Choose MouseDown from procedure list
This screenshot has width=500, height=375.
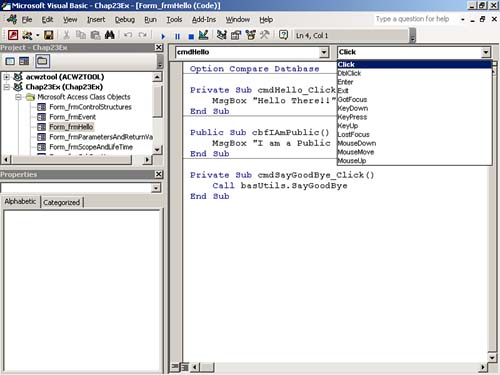414,143
